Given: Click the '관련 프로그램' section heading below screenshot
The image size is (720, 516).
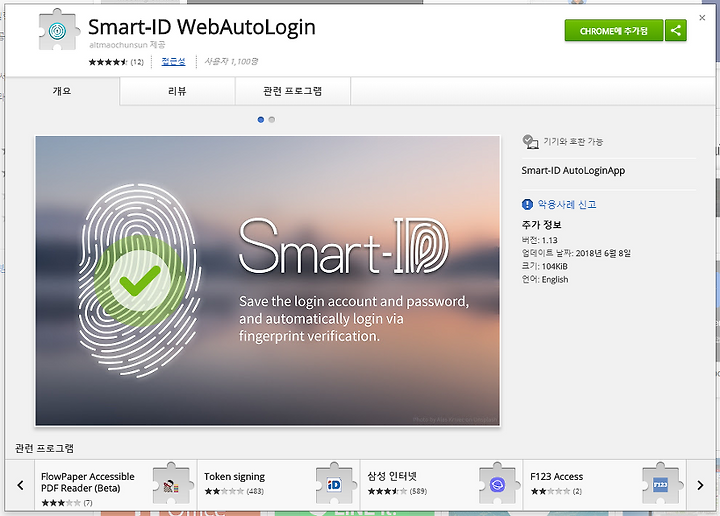Looking at the screenshot, I should pos(45,449).
